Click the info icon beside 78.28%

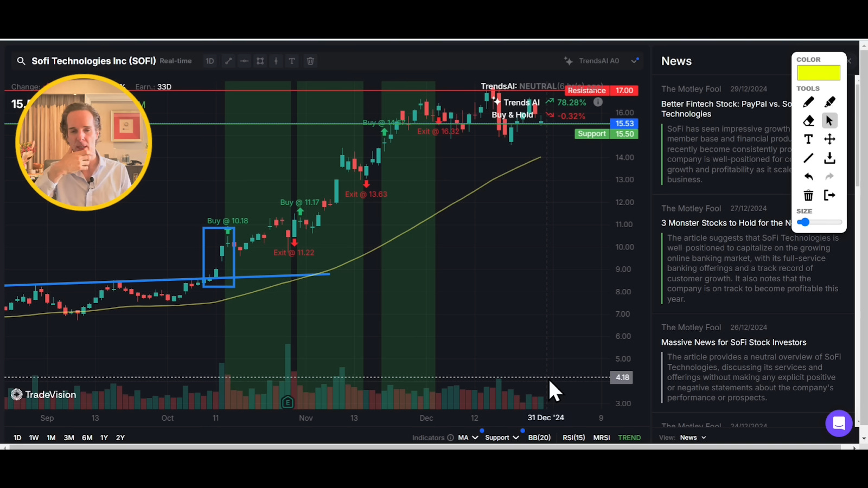click(x=598, y=102)
